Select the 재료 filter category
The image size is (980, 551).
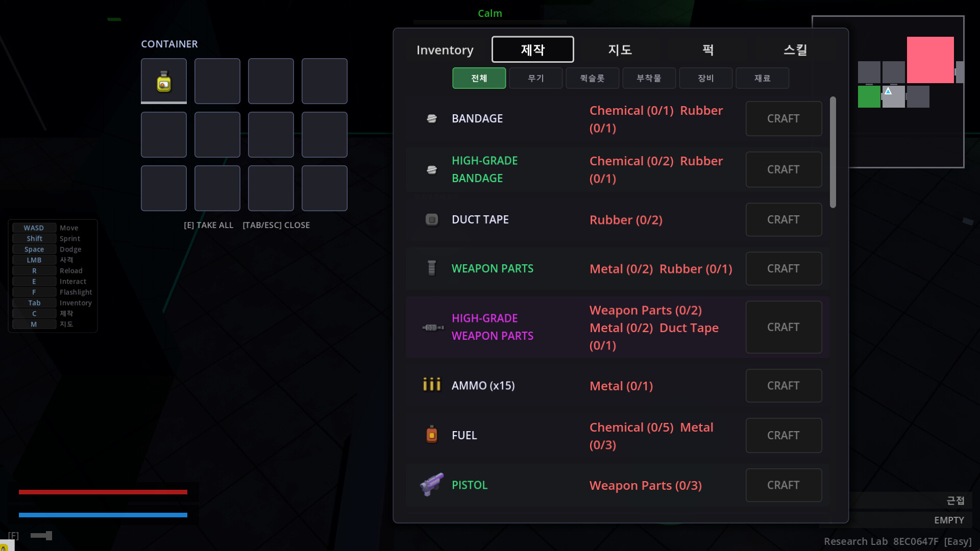pyautogui.click(x=762, y=78)
